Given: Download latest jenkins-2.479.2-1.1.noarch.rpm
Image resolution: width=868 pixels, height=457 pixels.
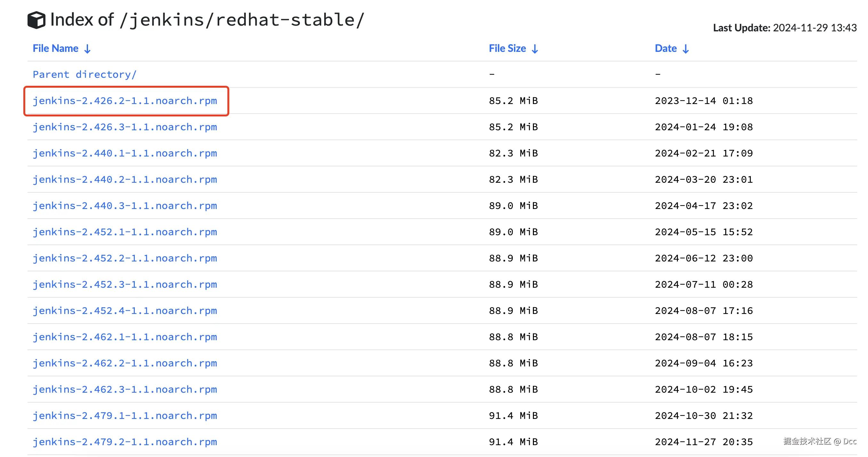Looking at the screenshot, I should coord(125,442).
